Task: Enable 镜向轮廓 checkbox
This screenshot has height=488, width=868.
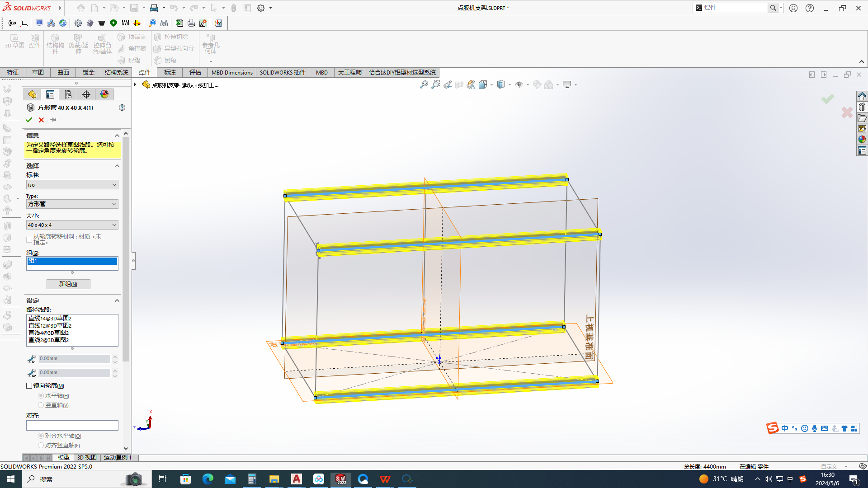Action: [29, 385]
